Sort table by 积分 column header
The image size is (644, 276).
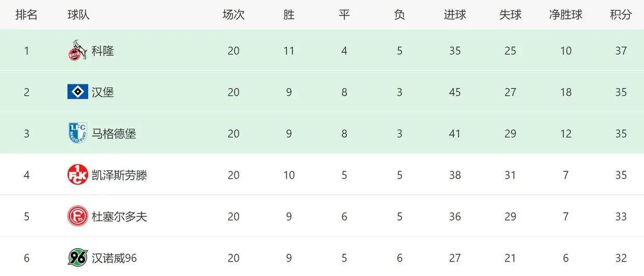(x=621, y=14)
